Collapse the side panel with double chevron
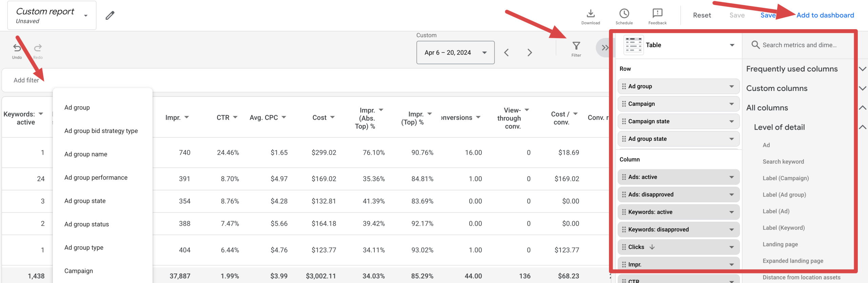868x283 pixels. 605,48
